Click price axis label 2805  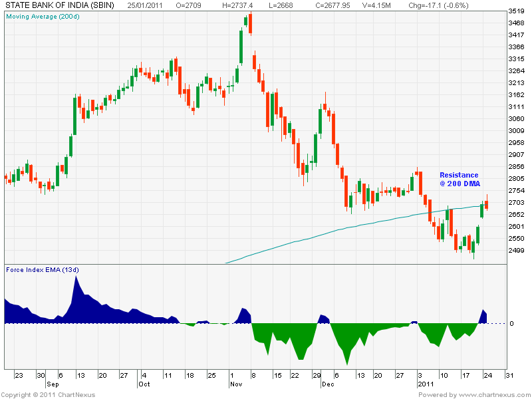[x=516, y=178]
